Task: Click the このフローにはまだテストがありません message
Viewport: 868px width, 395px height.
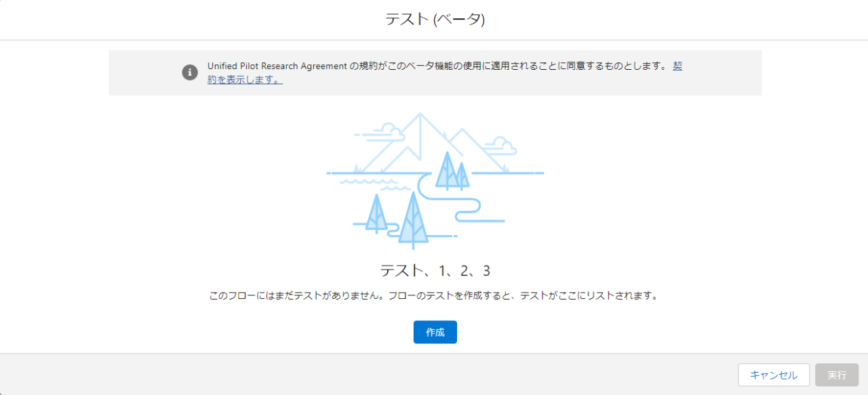Action: tap(434, 296)
